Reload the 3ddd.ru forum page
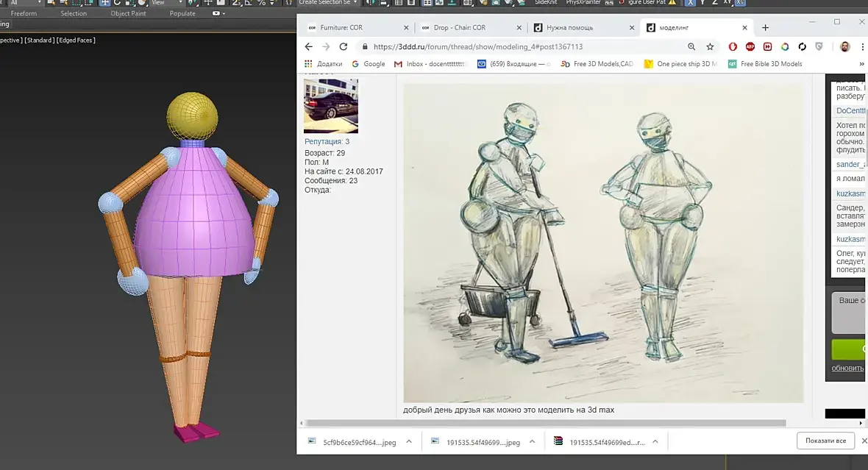 coord(344,47)
